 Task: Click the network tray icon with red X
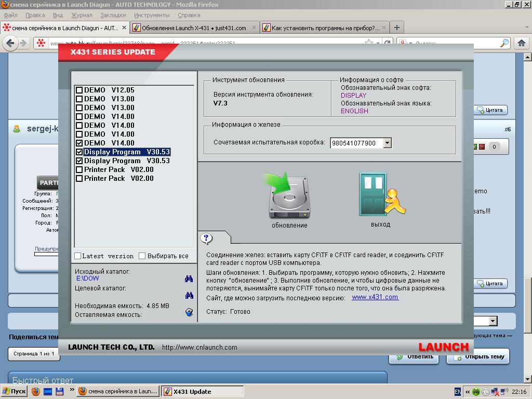coord(495,392)
